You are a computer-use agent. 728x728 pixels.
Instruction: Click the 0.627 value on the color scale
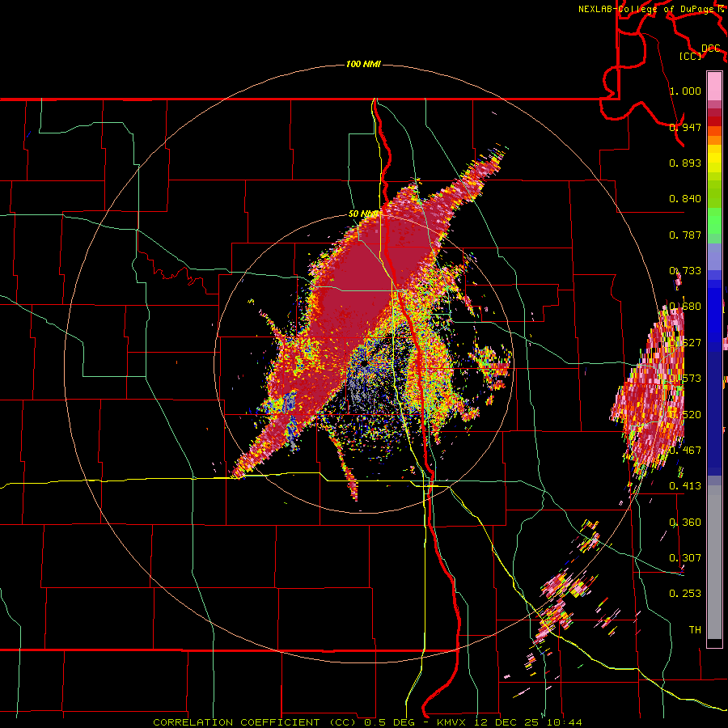[x=685, y=343]
